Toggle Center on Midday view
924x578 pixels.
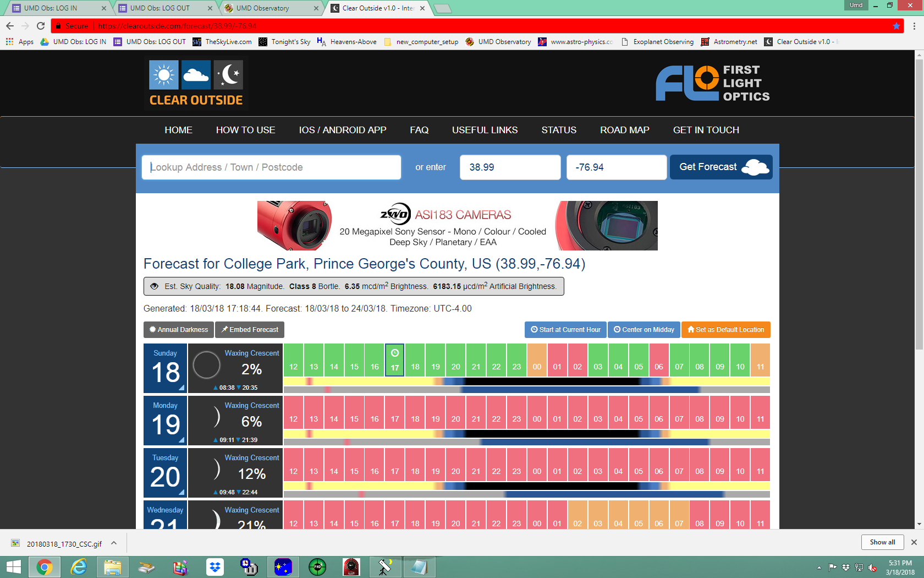pyautogui.click(x=643, y=330)
